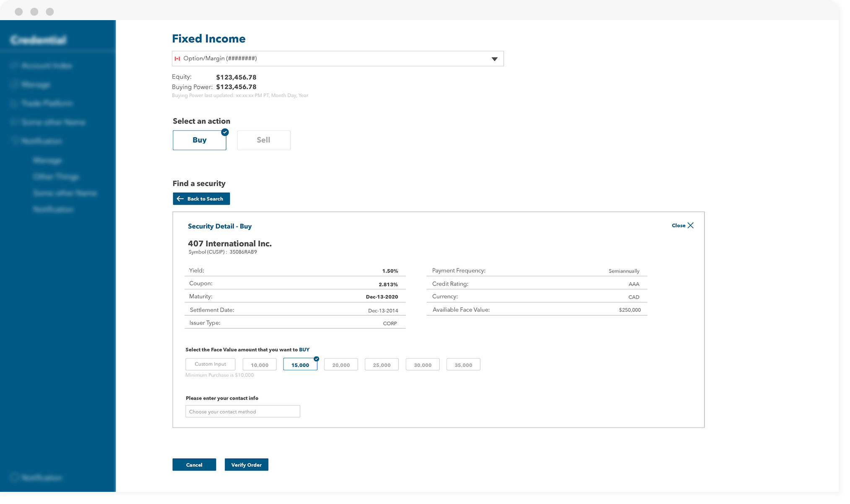Click the back arrow in Back to Search
850x504 pixels.
coord(180,199)
